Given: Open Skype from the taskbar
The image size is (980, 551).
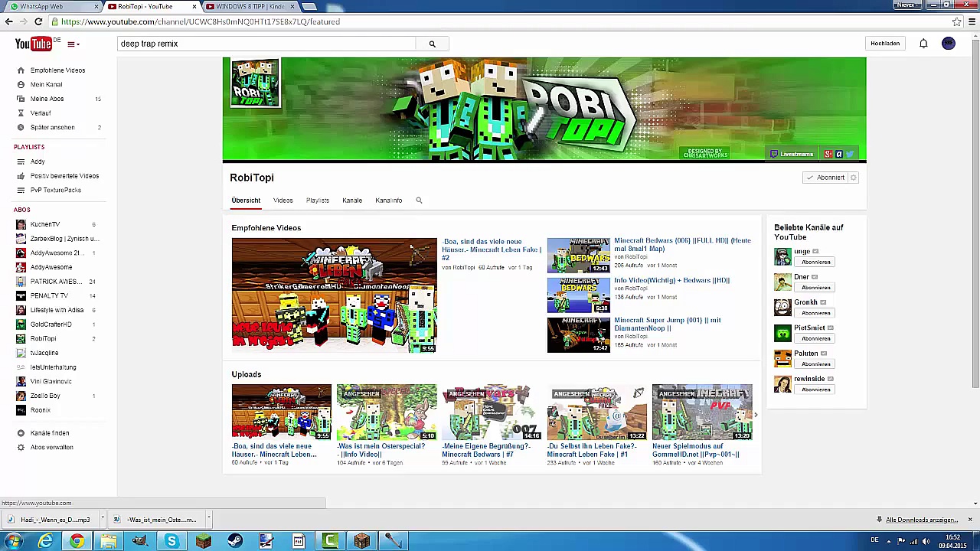Looking at the screenshot, I should 171,541.
